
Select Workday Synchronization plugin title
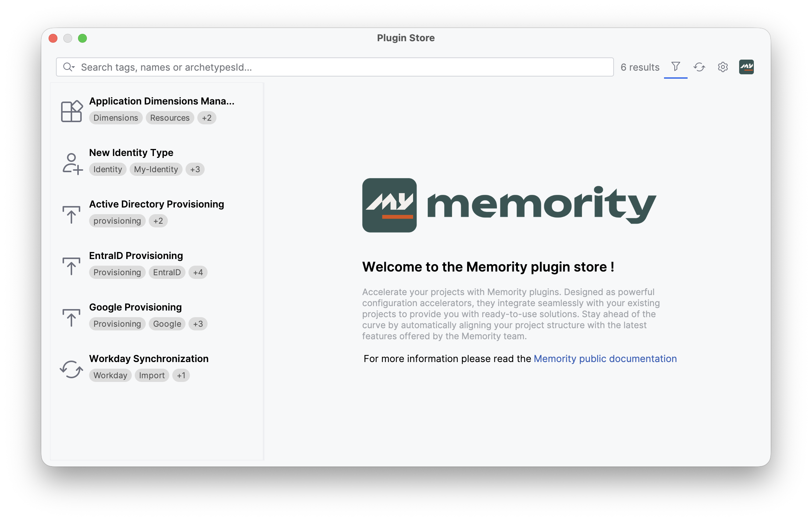[x=149, y=359]
